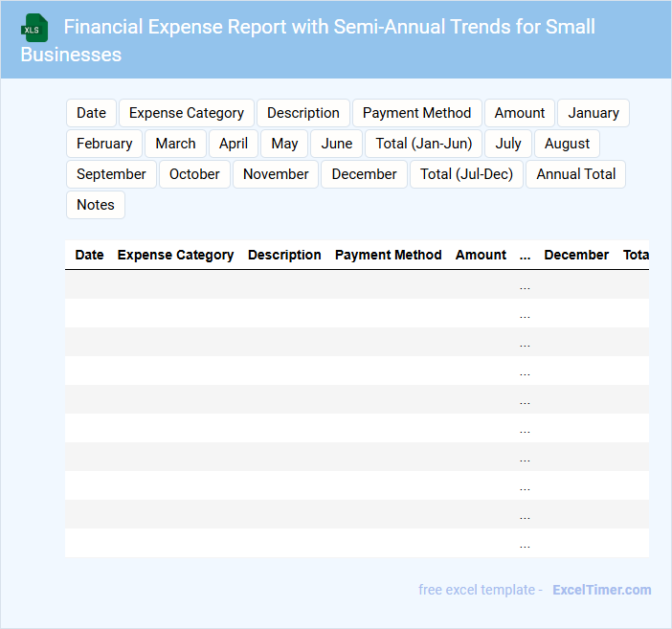Pick the Total (Jul-Dec) tag
The width and height of the screenshot is (672, 629).
pos(467,174)
